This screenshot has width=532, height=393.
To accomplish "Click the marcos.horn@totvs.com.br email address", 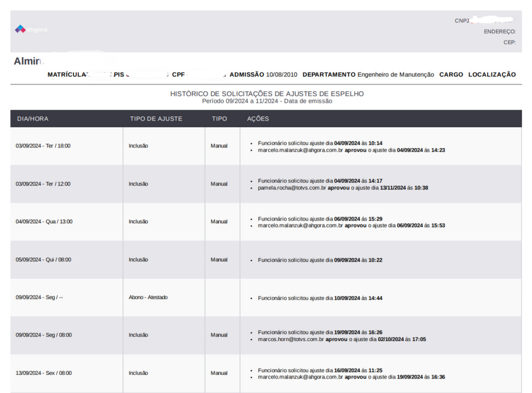I will 291,340.
